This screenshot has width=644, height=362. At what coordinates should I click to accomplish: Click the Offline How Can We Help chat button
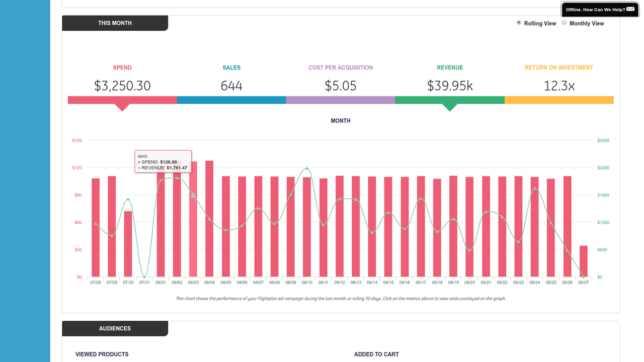[x=596, y=9]
